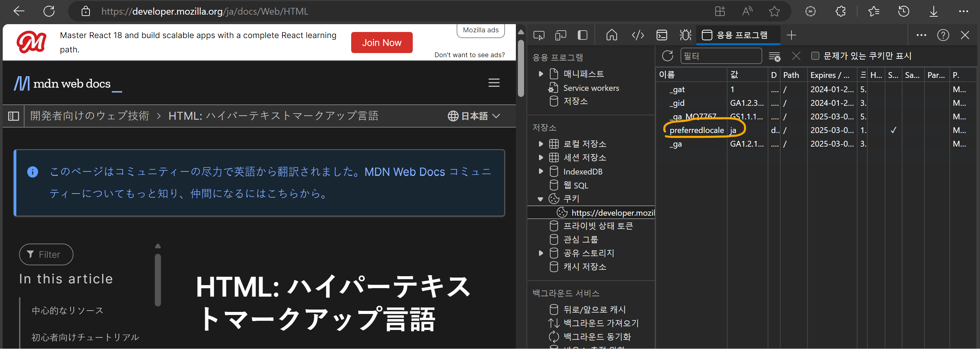The image size is (980, 349).
Task: Select Service workers in the sidebar
Action: coord(591,88)
